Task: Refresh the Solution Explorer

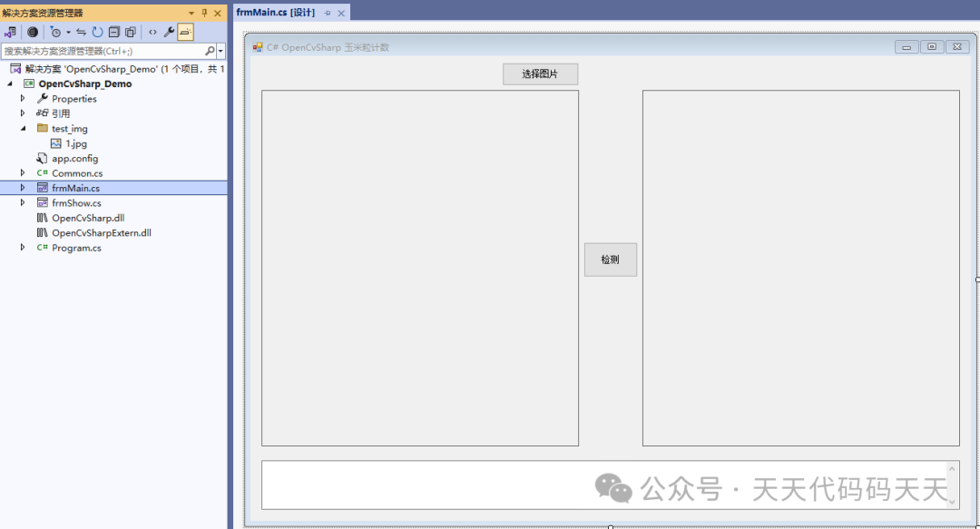Action: tap(97, 32)
